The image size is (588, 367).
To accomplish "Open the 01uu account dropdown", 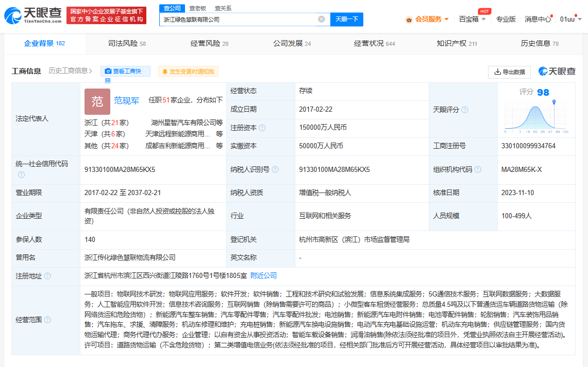I will tap(570, 19).
